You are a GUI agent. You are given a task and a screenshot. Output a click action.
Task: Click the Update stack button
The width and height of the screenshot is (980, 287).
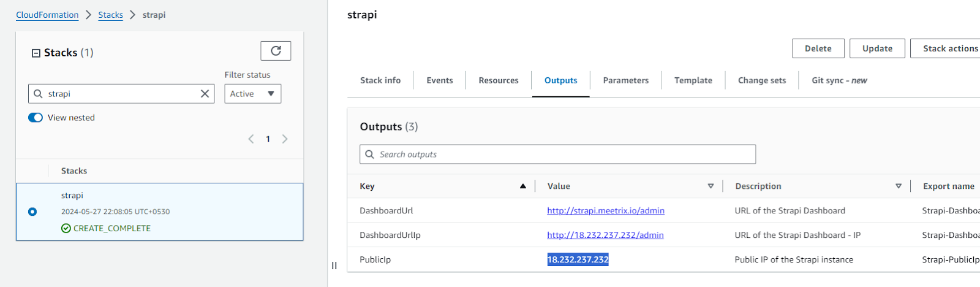877,48
